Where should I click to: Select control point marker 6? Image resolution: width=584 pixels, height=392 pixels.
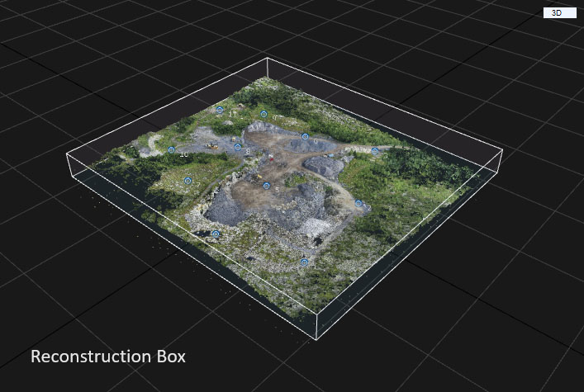(305, 137)
